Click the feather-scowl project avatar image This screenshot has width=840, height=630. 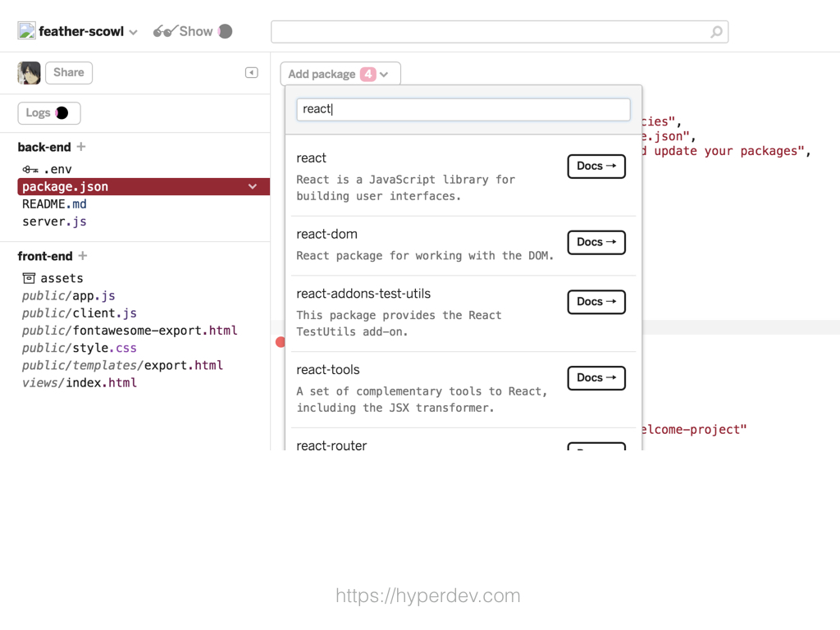[x=27, y=30]
